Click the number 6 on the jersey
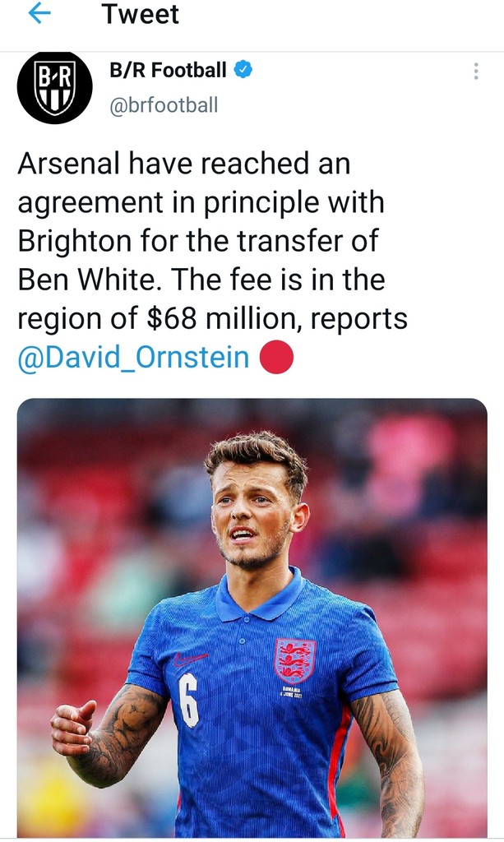Viewport: 504px width, 842px height. coord(189,700)
